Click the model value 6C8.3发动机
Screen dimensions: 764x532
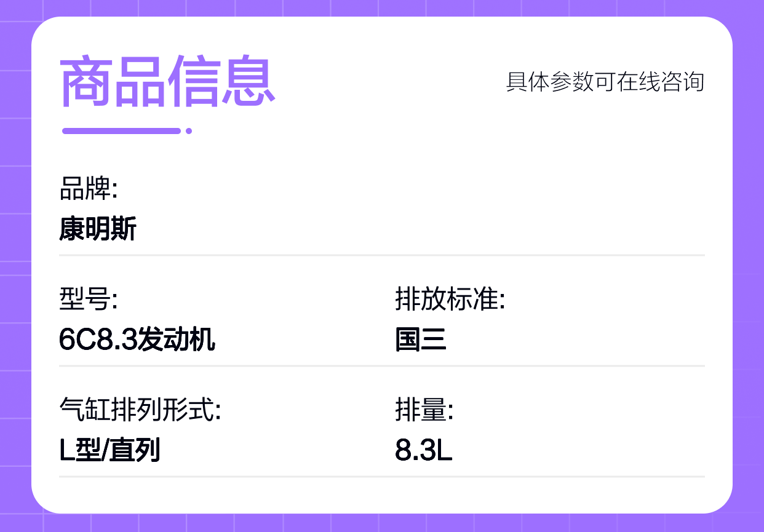[137, 340]
